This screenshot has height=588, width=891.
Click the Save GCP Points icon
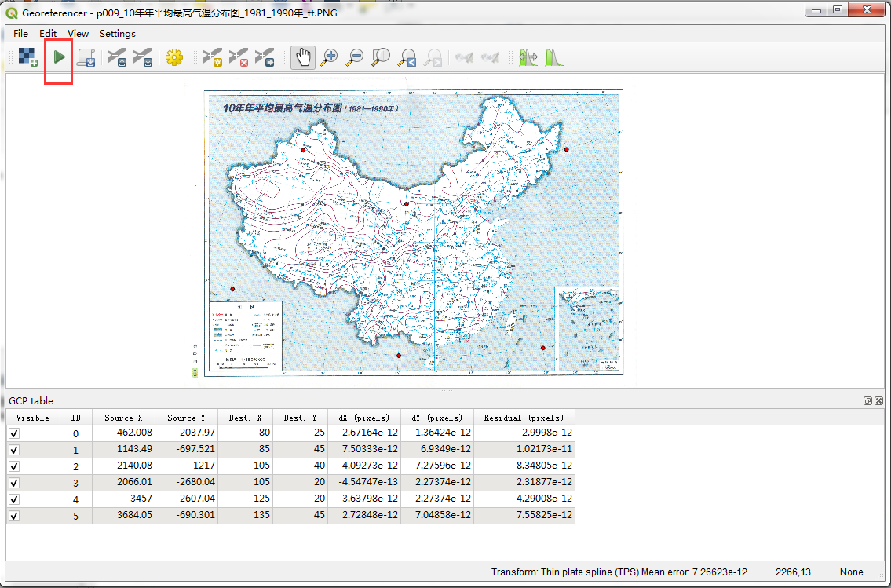[143, 57]
